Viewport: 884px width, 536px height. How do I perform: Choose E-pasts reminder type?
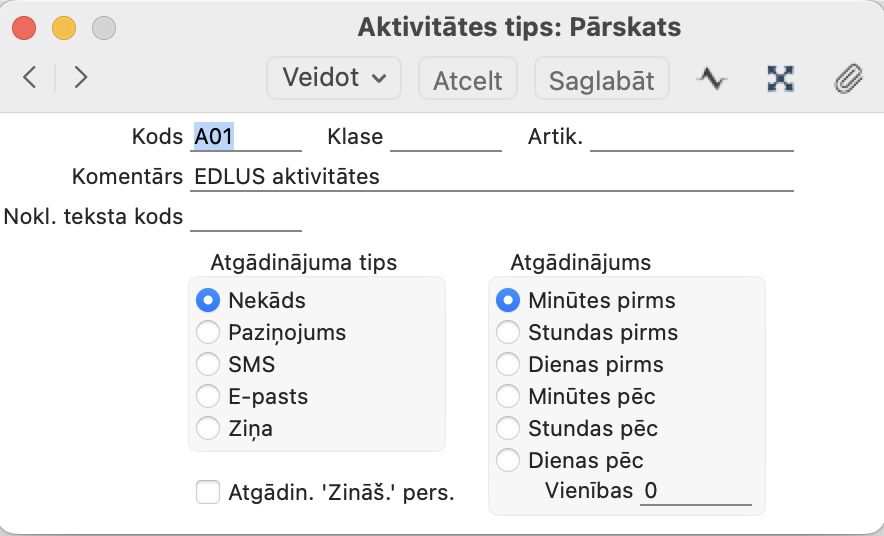coord(208,396)
